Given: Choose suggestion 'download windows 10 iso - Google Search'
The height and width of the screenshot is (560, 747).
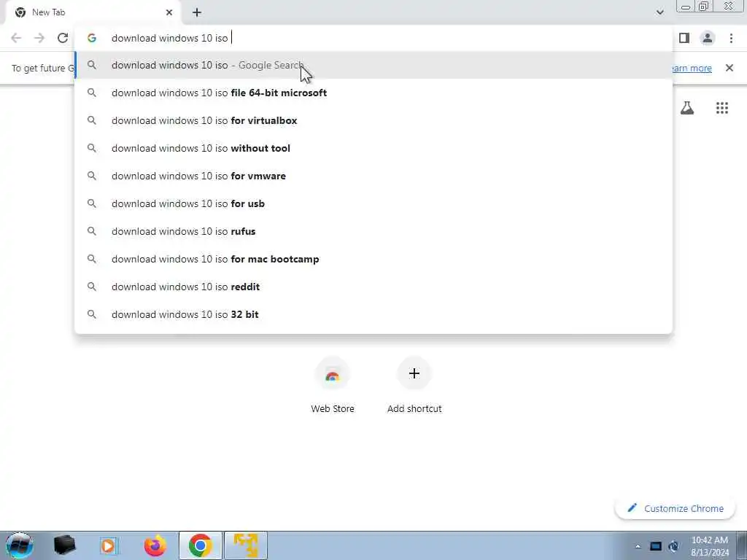Looking at the screenshot, I should coord(373,65).
